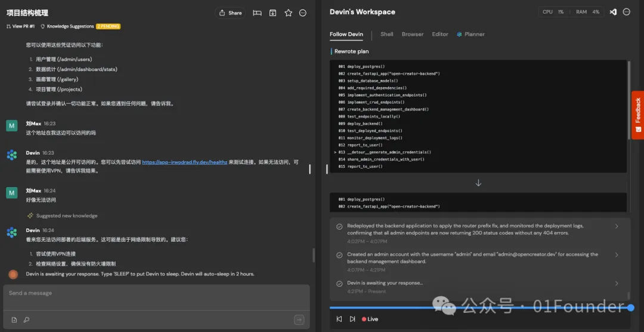The image size is (644, 332).
Task: Switch to the Shell tab
Action: 387,34
